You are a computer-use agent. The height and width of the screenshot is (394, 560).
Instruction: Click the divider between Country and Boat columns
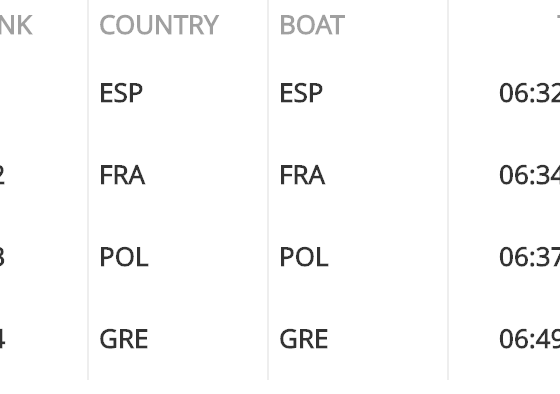pos(268,190)
